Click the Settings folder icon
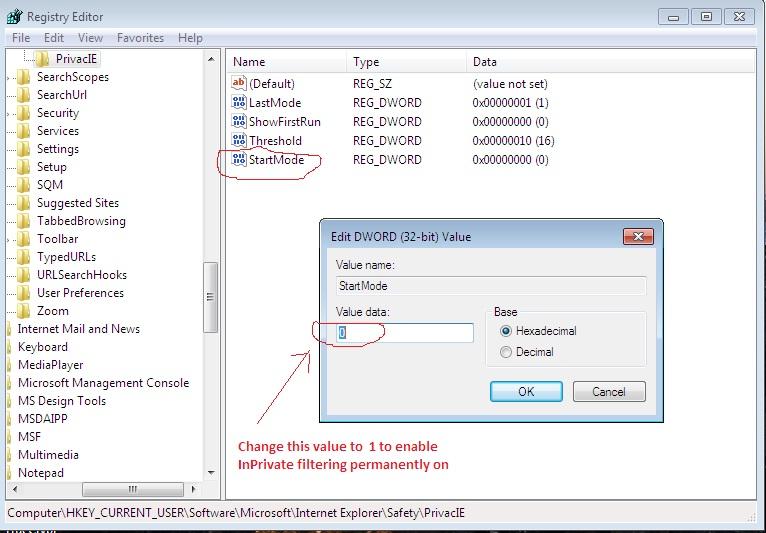Viewport: 766px width, 533px height. (x=23, y=149)
